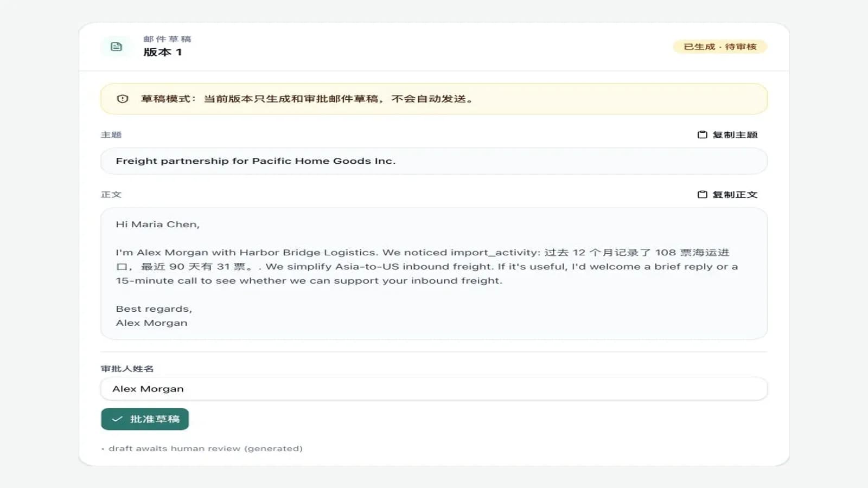Image resolution: width=868 pixels, height=488 pixels.
Task: Click the greeting line Hi Maria Chen
Action: 158,224
